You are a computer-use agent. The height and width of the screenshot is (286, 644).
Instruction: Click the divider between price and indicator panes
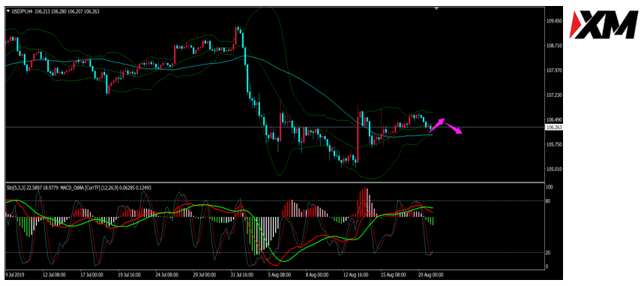coord(274,182)
